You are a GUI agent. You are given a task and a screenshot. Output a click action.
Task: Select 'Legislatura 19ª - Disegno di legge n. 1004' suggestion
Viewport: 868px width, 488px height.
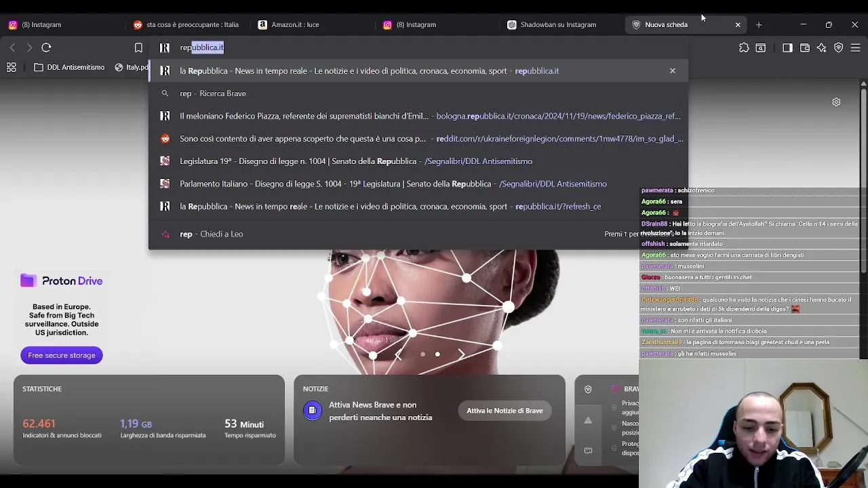(418, 161)
